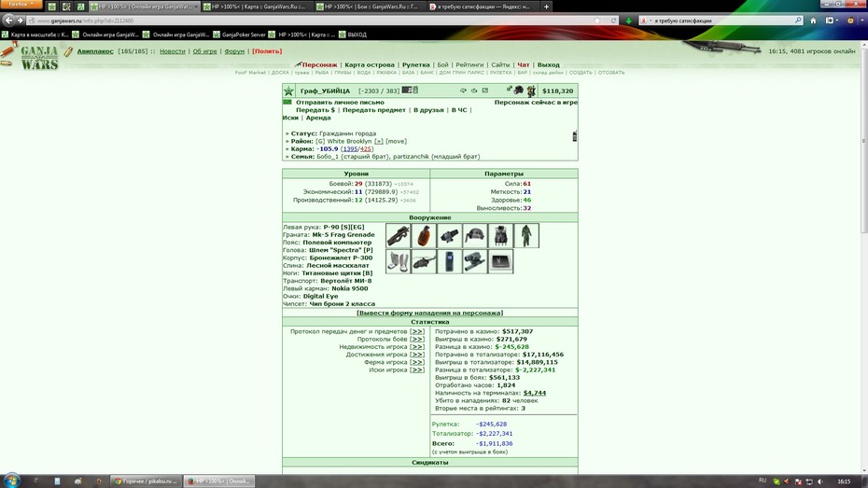Open the Firefox menu dropdown
Image resolution: width=868 pixels, height=488 pixels.
pos(21,4)
